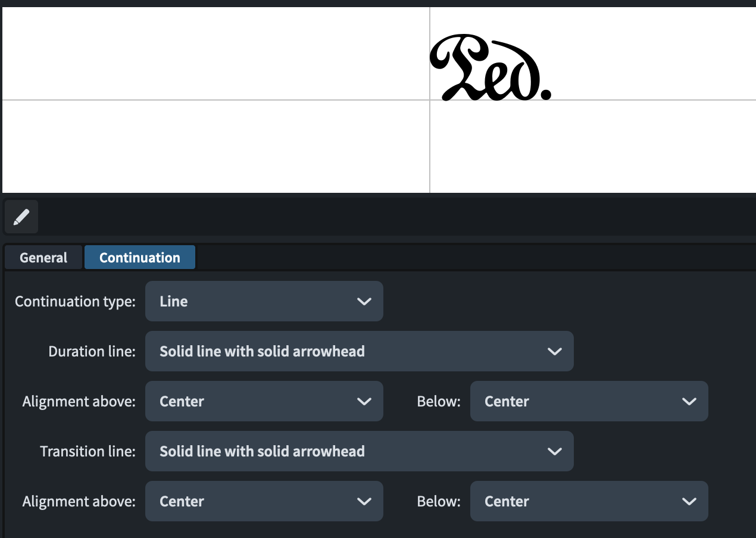Open Transition line's Below alignment dropdown

click(x=589, y=502)
